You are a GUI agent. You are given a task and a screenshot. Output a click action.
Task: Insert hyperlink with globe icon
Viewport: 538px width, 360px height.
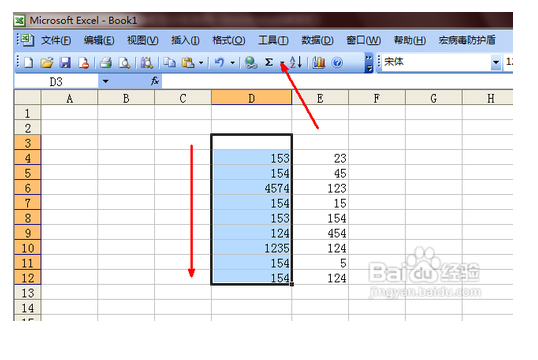click(x=251, y=63)
